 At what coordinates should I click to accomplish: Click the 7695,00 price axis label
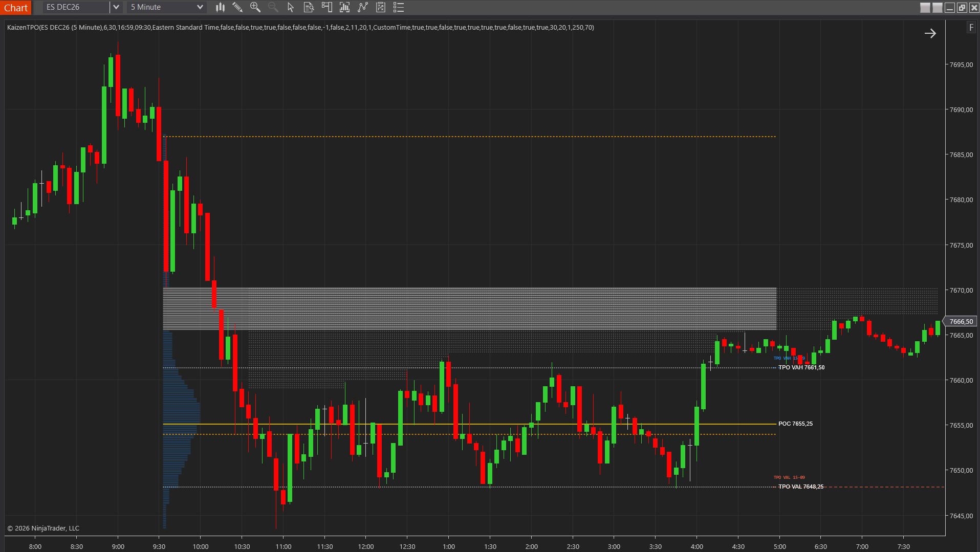point(961,65)
